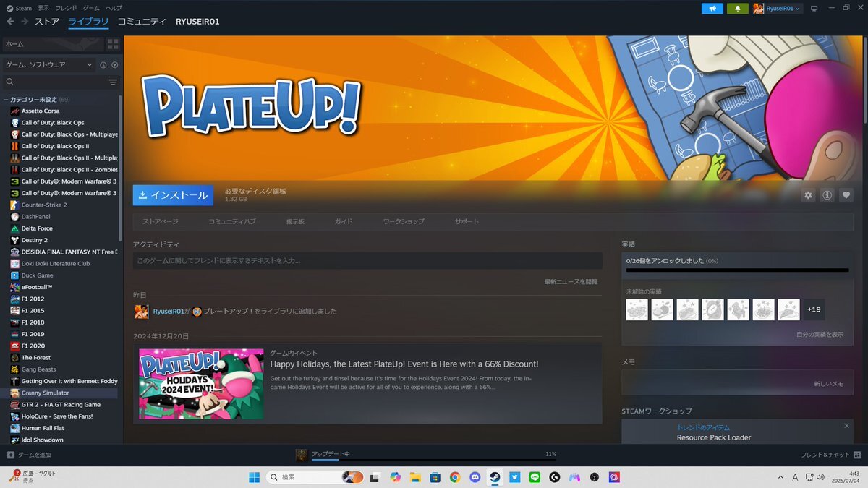The width and height of the screenshot is (868, 488).
Task: Switch to Big Picture display icon
Action: tap(814, 9)
